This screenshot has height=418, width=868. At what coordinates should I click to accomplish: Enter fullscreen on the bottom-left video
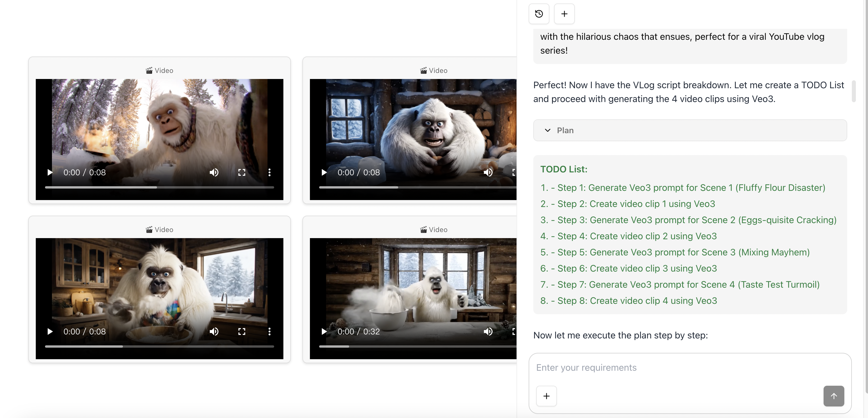(242, 332)
